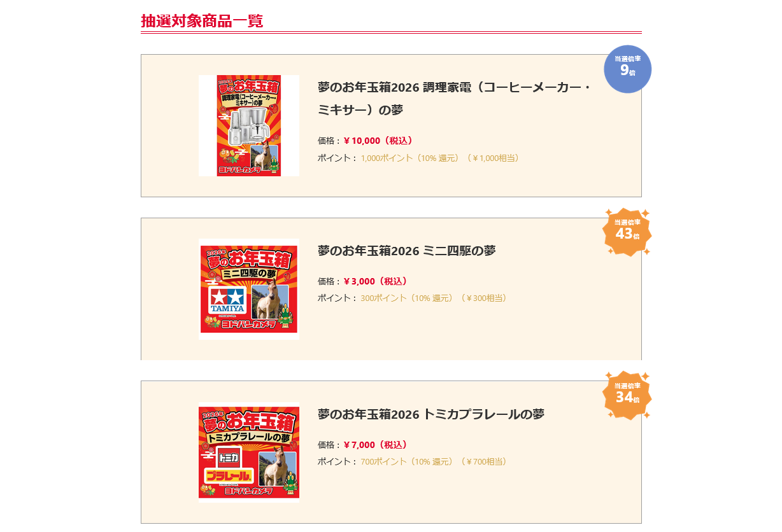Image resolution: width=782 pixels, height=532 pixels.
Task: Open the ミニ四駆の夢 box thumbnail
Action: pyautogui.click(x=249, y=289)
